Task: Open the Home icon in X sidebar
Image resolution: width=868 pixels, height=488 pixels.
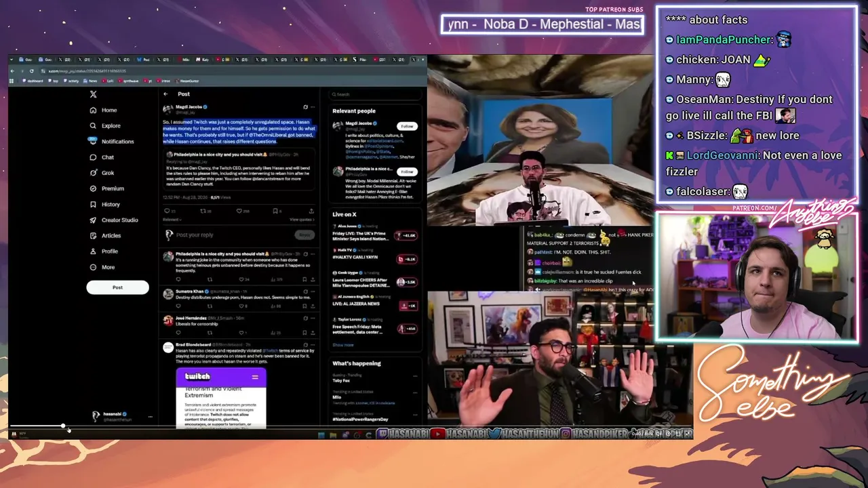Action: [93, 110]
